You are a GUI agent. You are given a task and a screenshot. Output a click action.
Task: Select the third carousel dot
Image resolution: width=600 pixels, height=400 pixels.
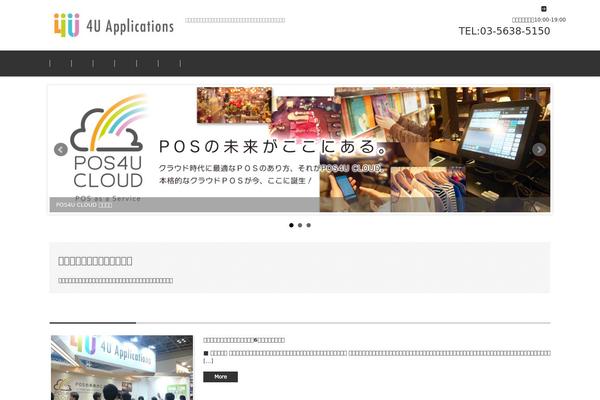click(308, 225)
